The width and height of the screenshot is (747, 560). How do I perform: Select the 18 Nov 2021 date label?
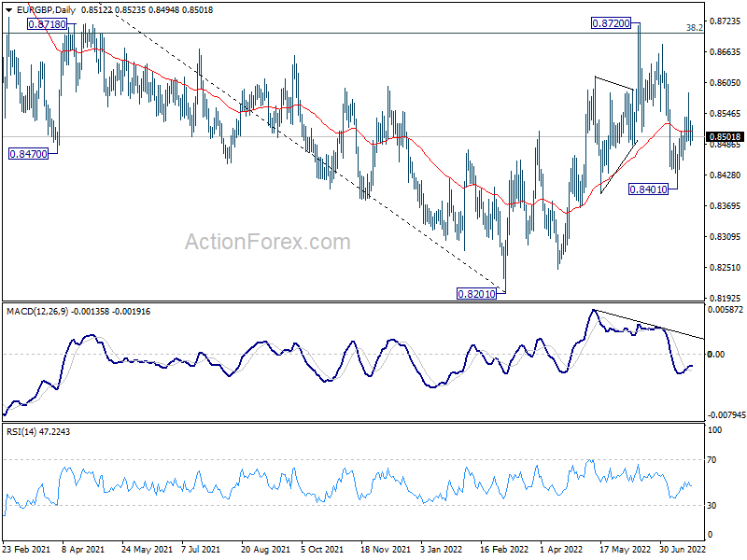point(386,549)
